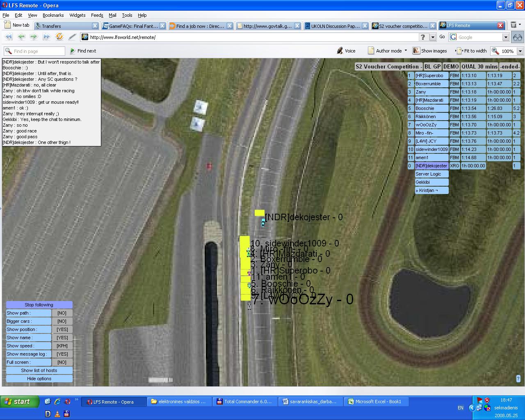This screenshot has width=525, height=420.
Task: Toggle Fit to width option
Action: pos(471,51)
